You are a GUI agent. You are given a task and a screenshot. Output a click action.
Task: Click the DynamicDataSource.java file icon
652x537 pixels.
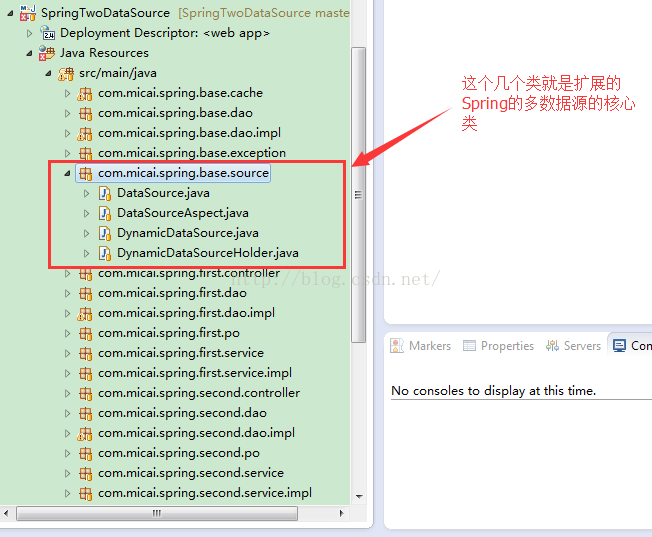click(105, 233)
